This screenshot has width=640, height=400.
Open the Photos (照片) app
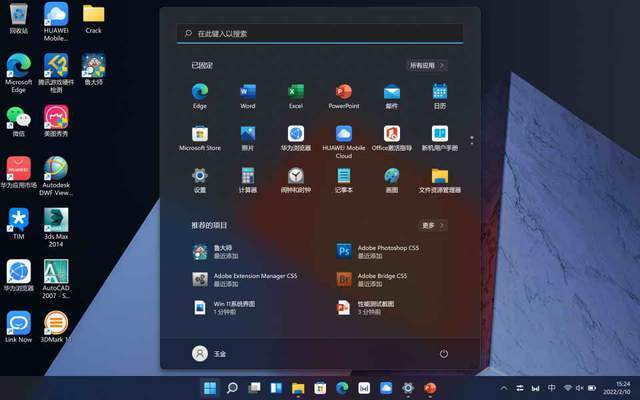point(248,138)
